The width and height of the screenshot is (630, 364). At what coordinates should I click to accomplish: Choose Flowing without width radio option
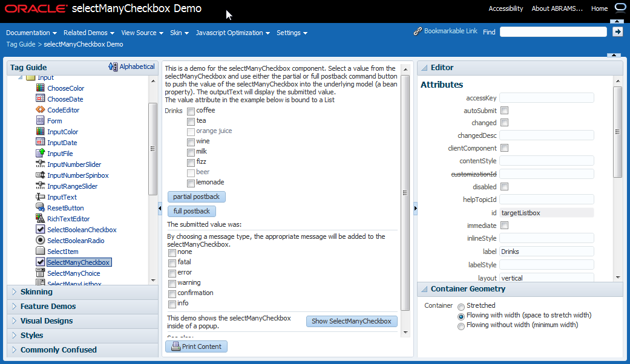461,327
